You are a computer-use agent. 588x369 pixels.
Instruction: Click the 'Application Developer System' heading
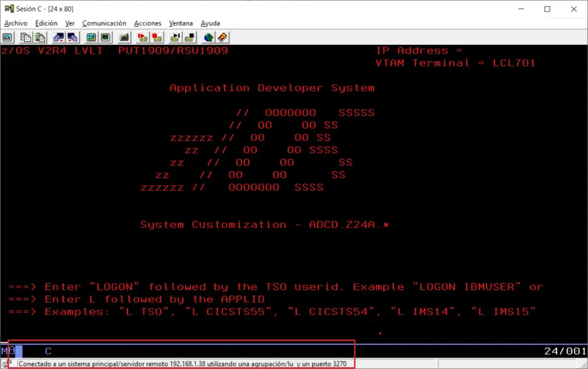pos(272,88)
